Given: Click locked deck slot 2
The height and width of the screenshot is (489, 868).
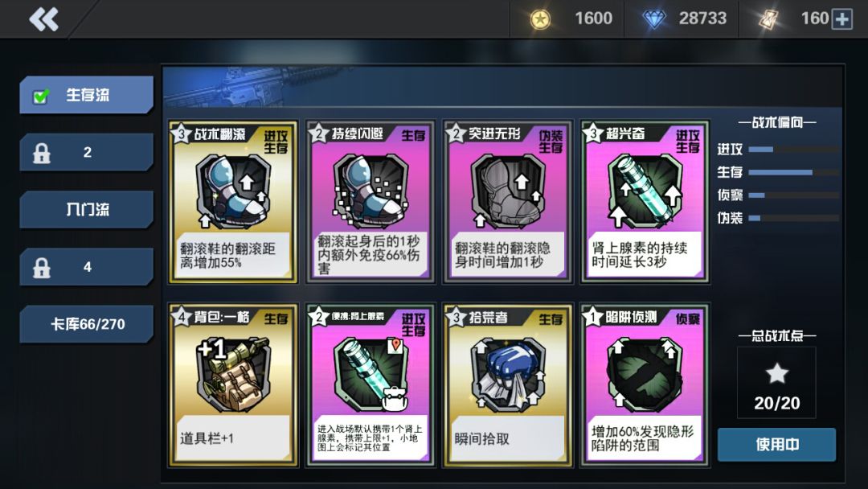Looking at the screenshot, I should pos(86,152).
